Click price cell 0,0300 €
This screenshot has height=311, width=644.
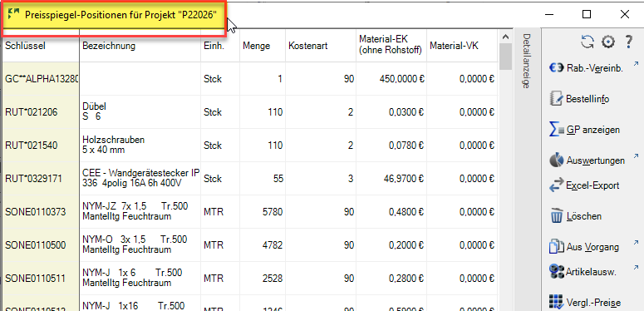tap(391, 112)
